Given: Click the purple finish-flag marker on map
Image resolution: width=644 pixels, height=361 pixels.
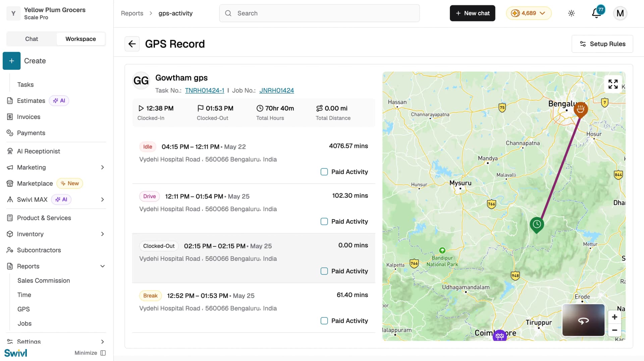Looking at the screenshot, I should [x=499, y=335].
